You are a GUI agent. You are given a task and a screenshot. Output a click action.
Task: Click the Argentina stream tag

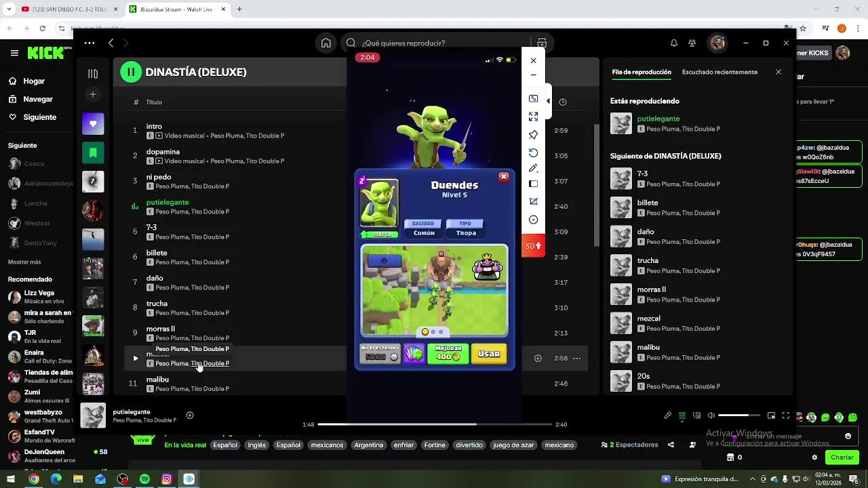point(369,445)
